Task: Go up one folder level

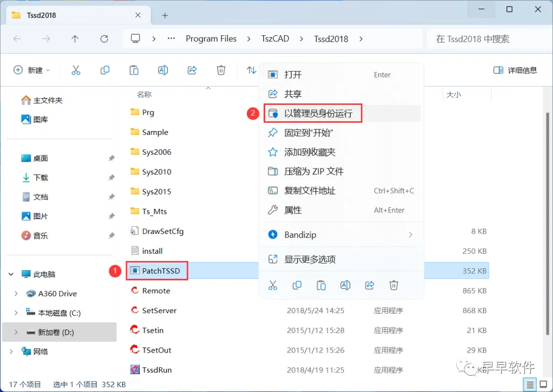Action: [x=75, y=39]
